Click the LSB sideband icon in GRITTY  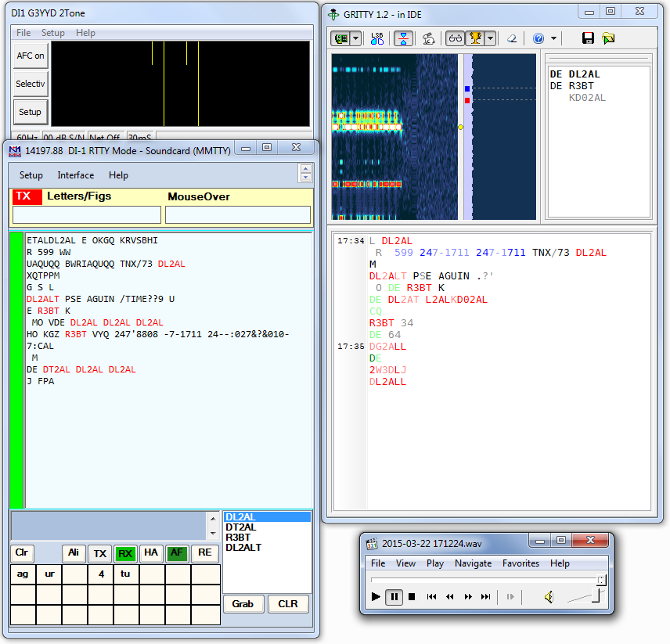coord(377,38)
